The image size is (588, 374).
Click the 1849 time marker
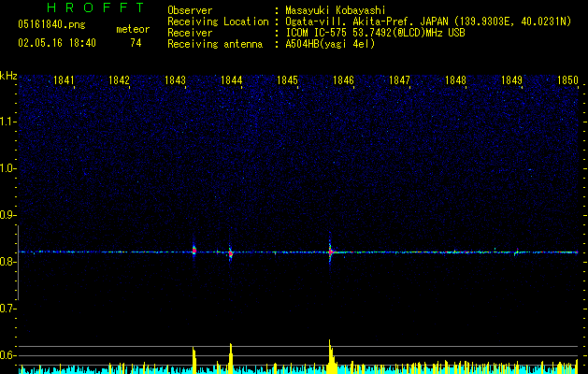tap(512, 80)
